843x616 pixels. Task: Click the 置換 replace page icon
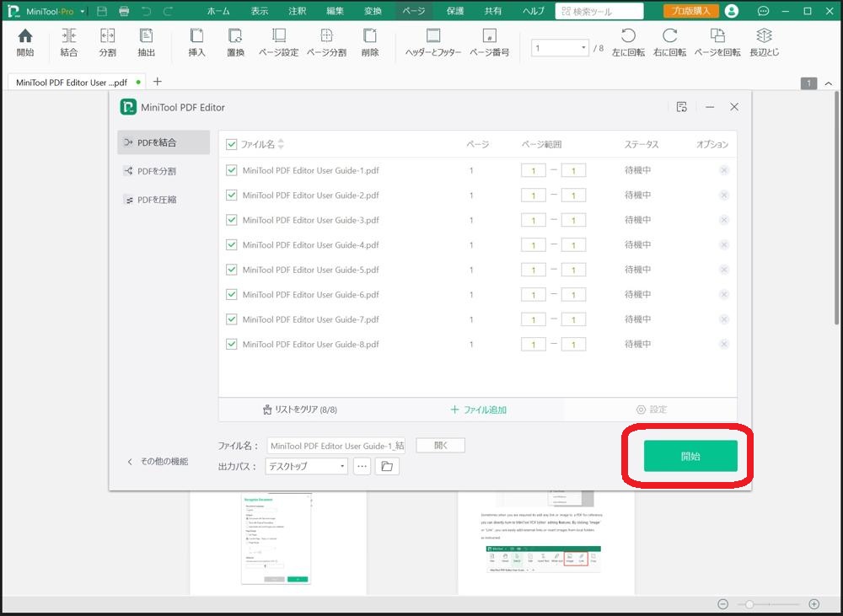(x=235, y=42)
